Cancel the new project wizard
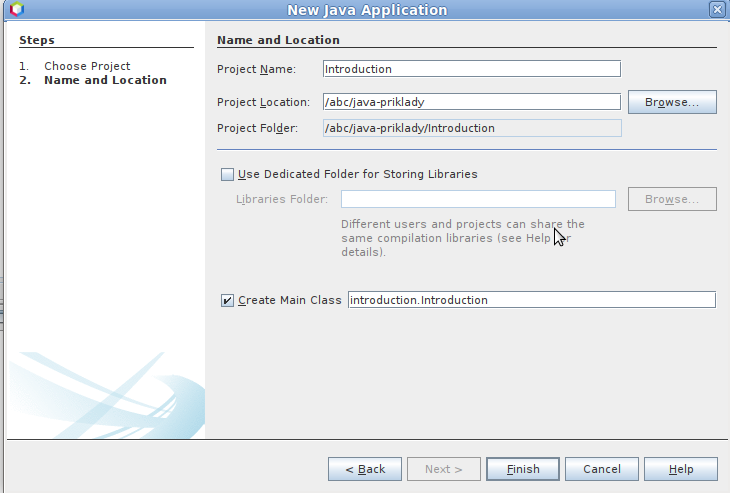730x493 pixels. [601, 469]
